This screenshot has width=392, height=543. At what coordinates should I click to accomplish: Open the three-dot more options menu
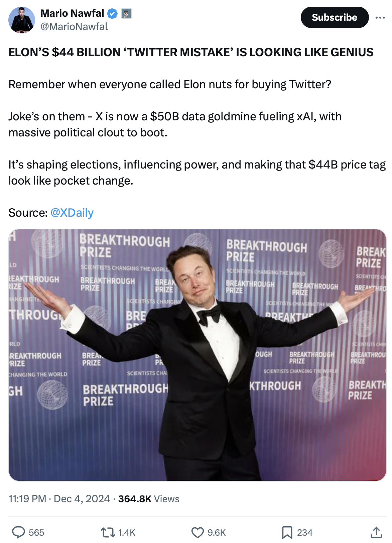(380, 17)
